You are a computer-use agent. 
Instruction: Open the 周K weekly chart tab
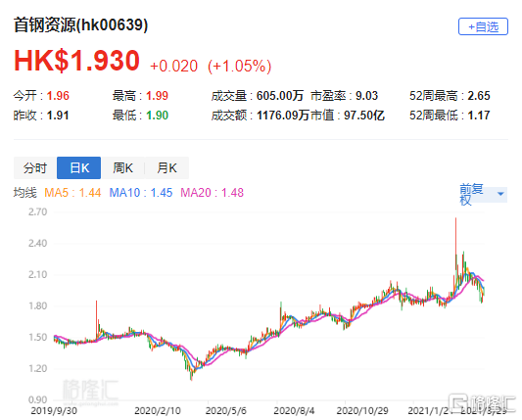122,167
